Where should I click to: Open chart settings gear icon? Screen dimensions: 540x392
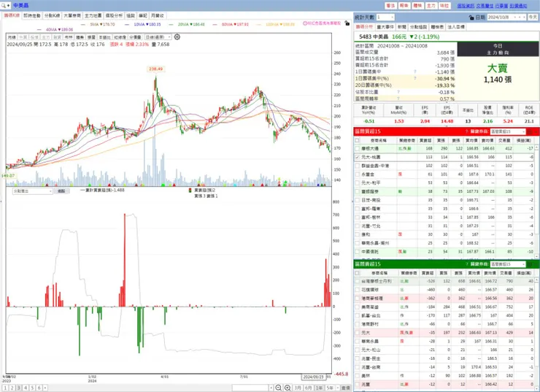click(x=177, y=36)
